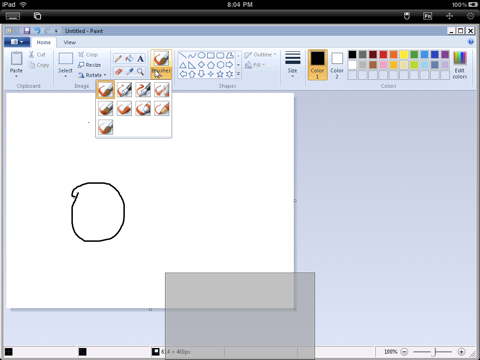
Task: Open Edit colors
Action: (x=460, y=65)
